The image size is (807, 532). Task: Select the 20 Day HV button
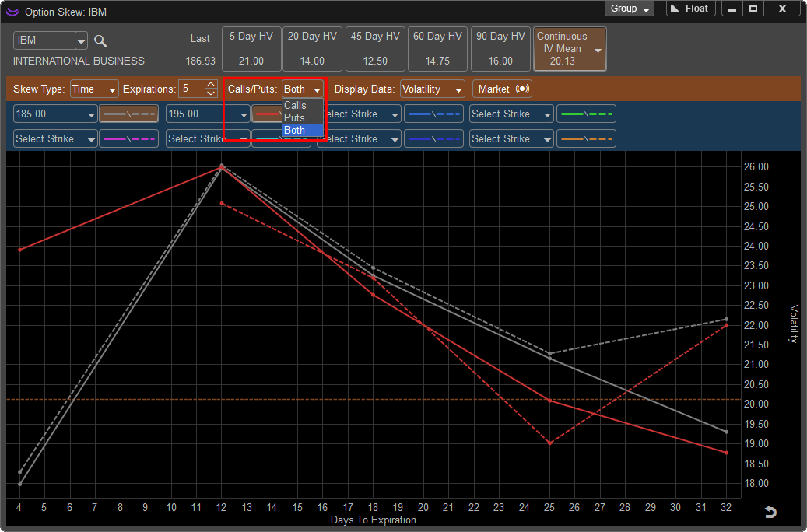[312, 49]
